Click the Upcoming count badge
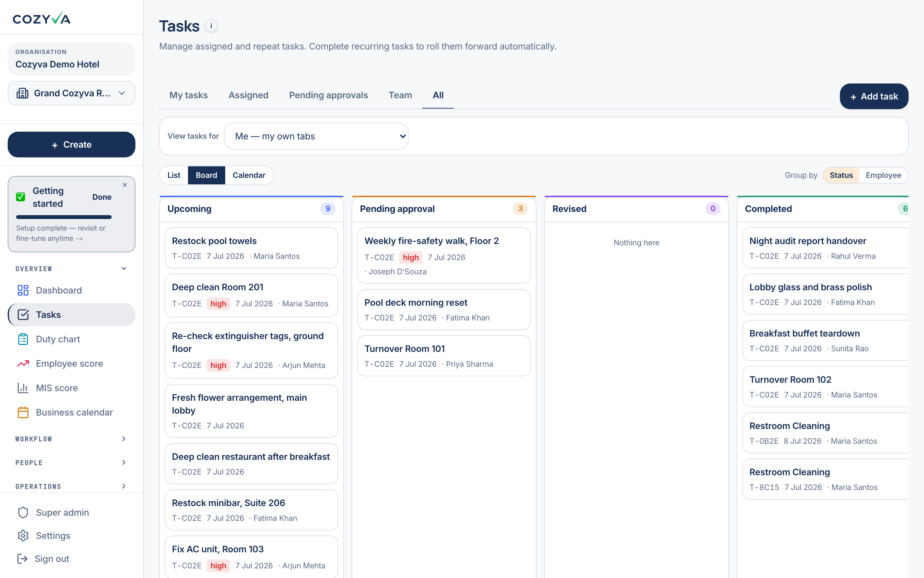The width and height of the screenshot is (924, 578). click(328, 209)
